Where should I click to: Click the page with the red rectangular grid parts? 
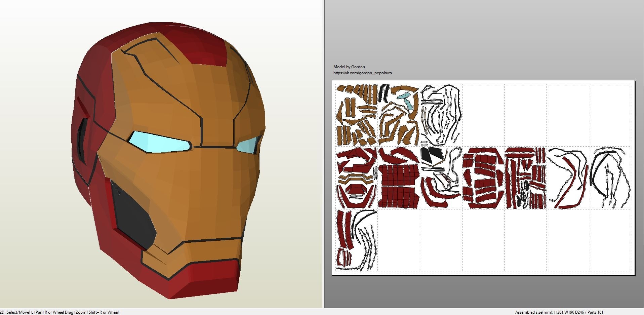tap(399, 178)
